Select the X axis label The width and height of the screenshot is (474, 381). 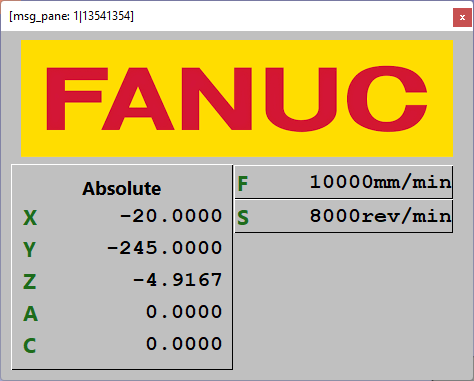(30, 218)
